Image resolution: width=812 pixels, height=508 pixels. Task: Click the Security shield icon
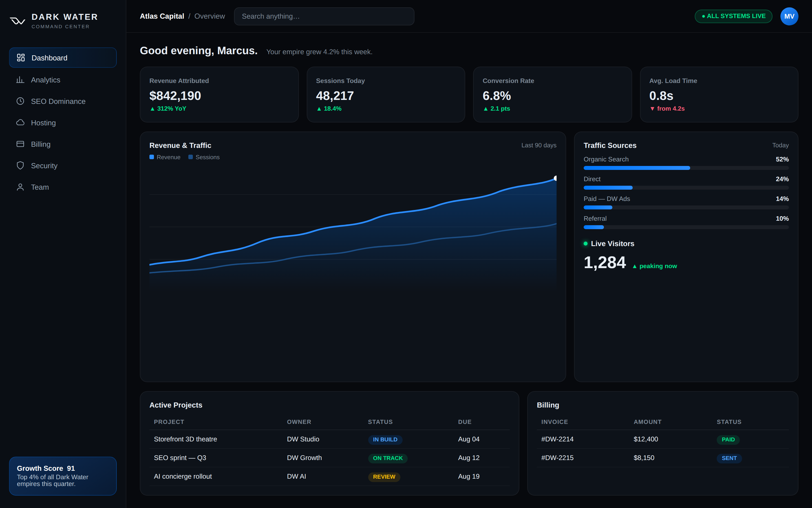click(20, 166)
